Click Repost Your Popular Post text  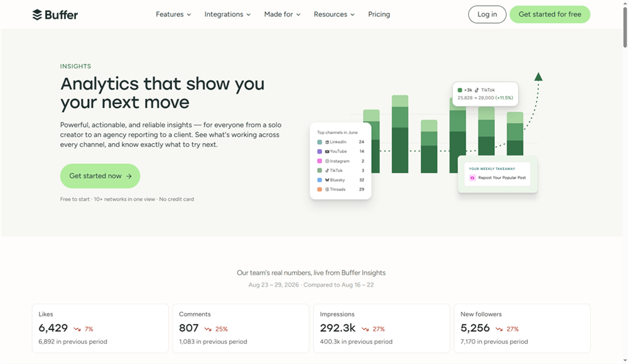tap(502, 178)
